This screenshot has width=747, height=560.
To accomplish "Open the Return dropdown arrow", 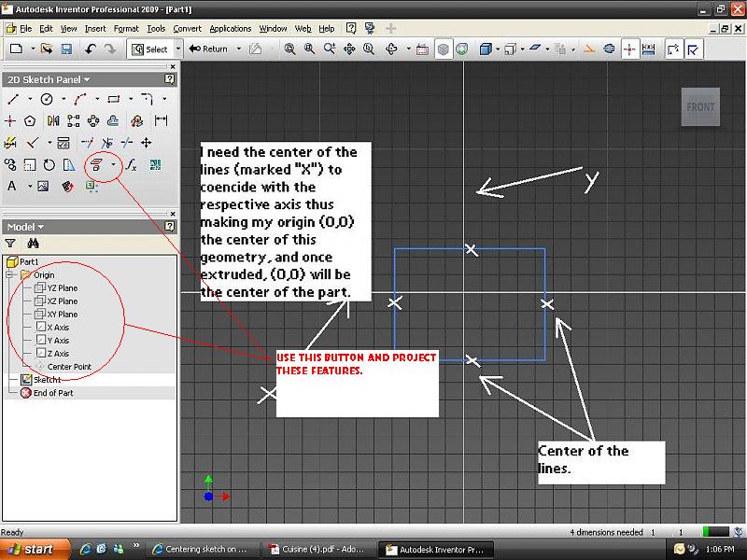I will pyautogui.click(x=239, y=49).
